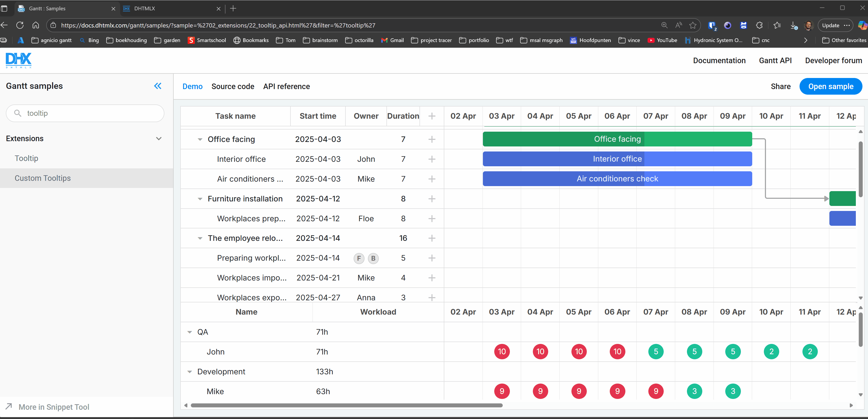Add subtask to Furniture installation row

point(432,199)
